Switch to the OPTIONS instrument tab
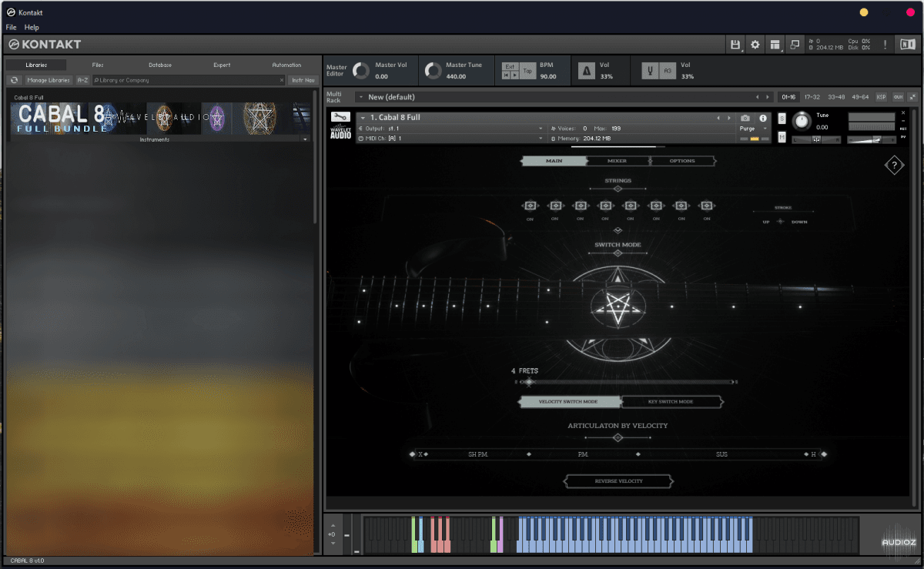 pos(682,161)
